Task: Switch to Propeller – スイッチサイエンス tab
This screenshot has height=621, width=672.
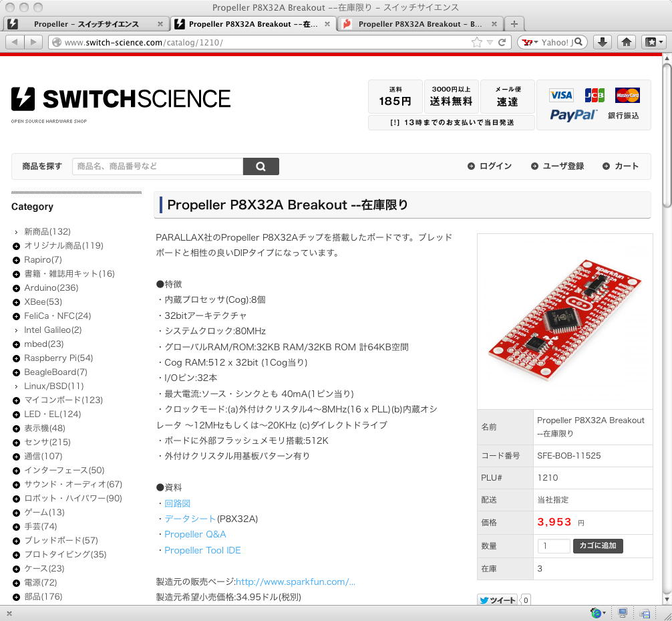Action: [x=86, y=24]
